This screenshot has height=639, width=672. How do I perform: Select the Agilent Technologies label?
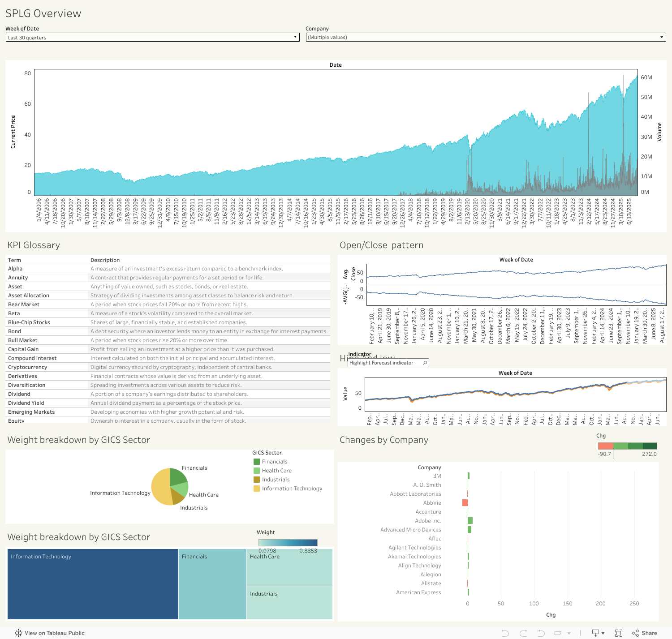point(415,548)
